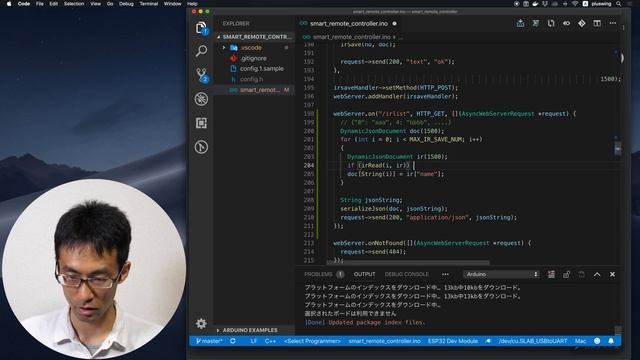Open the circular git-graph icon in activity bar
The width and height of the screenshot is (640, 360).
pos(201,147)
